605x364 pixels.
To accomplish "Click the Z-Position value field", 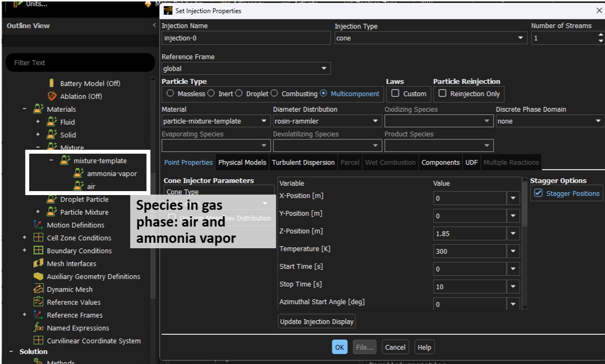I will [x=470, y=233].
